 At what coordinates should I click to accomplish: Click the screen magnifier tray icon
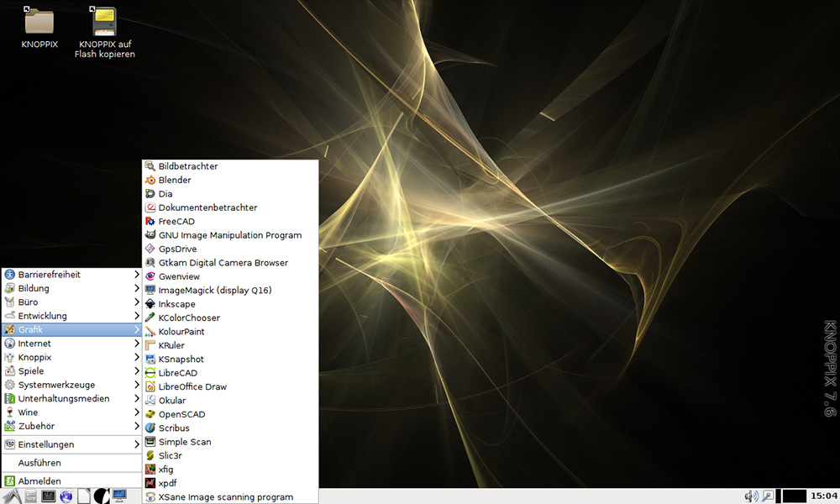point(768,496)
